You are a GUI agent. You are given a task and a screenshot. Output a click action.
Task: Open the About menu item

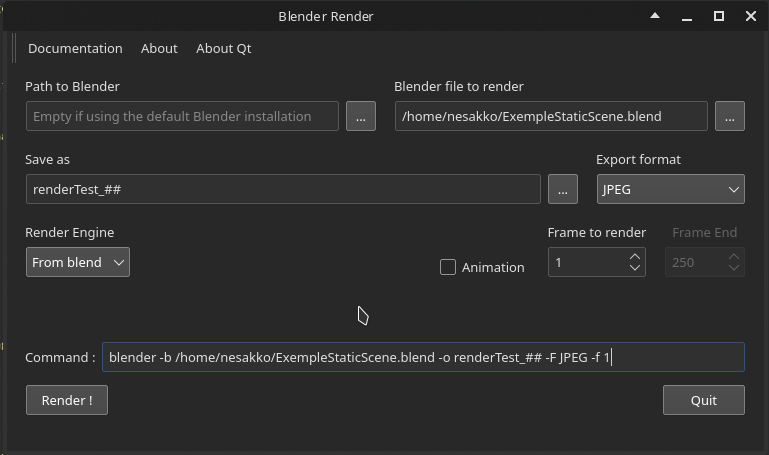159,49
